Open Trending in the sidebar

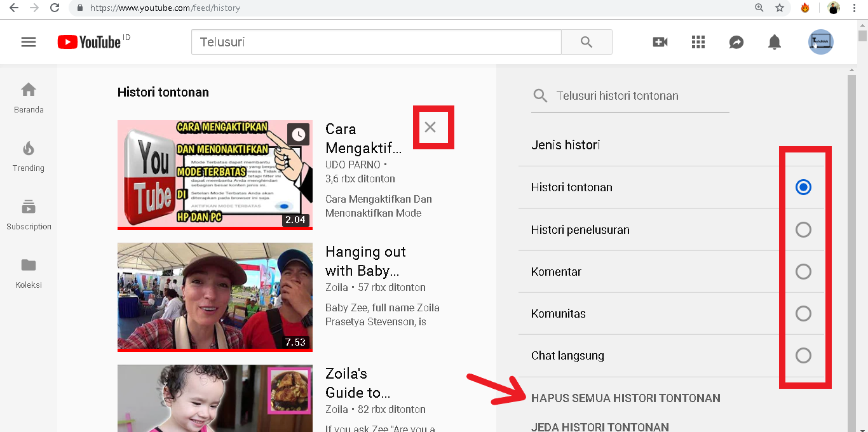(29, 156)
